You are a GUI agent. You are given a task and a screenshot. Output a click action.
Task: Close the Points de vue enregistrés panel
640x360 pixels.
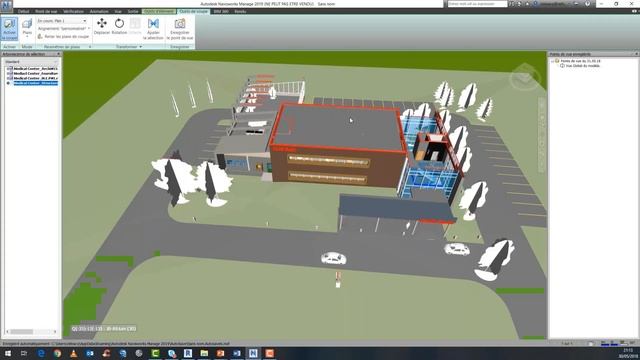tap(636, 54)
